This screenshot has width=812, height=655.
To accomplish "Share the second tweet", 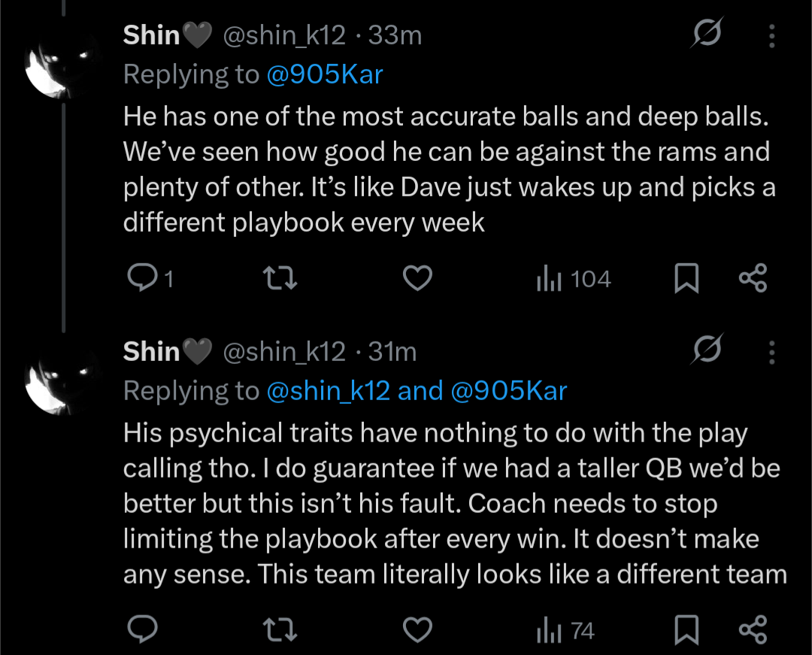I will [753, 630].
